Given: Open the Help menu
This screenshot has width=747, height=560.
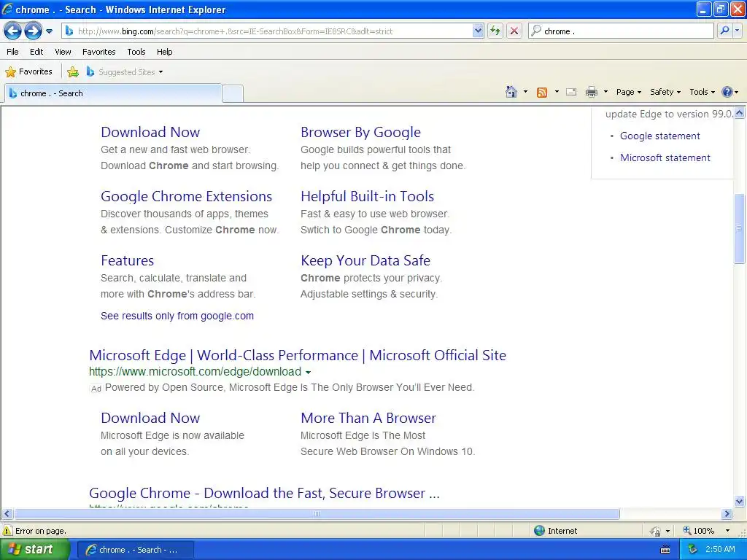Looking at the screenshot, I should (164, 52).
